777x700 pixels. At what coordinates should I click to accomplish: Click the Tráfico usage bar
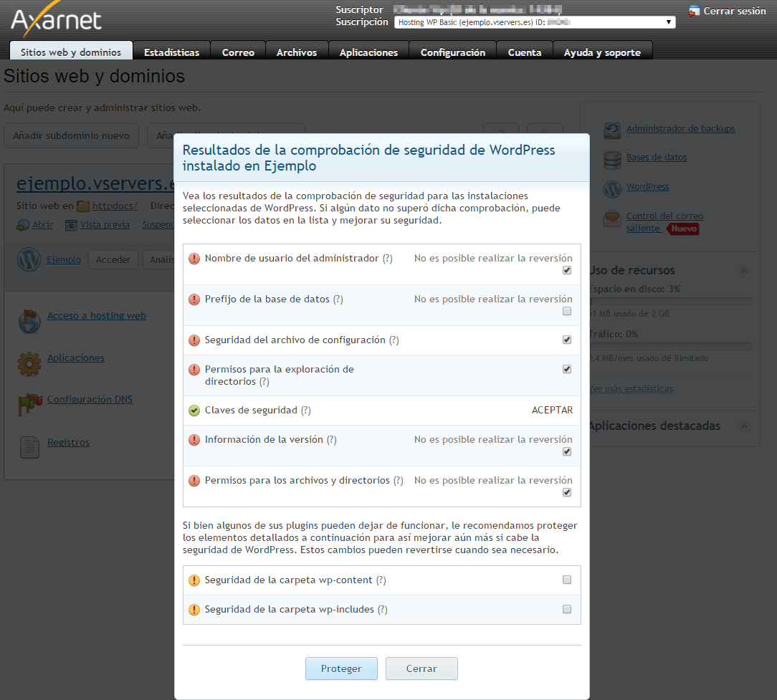coord(670,346)
